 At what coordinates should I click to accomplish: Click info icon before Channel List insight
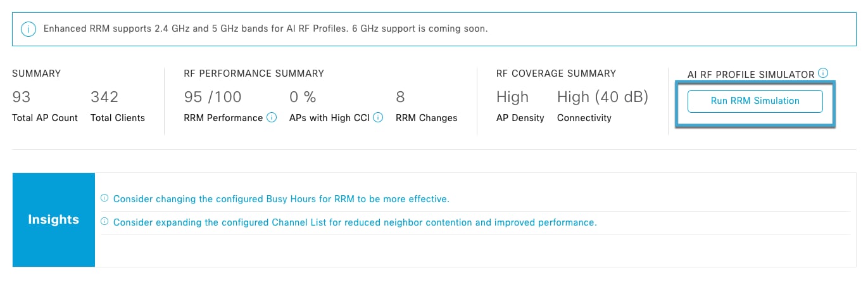pos(104,222)
